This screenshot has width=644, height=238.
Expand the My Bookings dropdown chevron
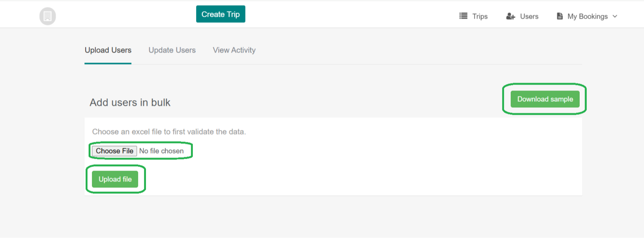point(615,16)
